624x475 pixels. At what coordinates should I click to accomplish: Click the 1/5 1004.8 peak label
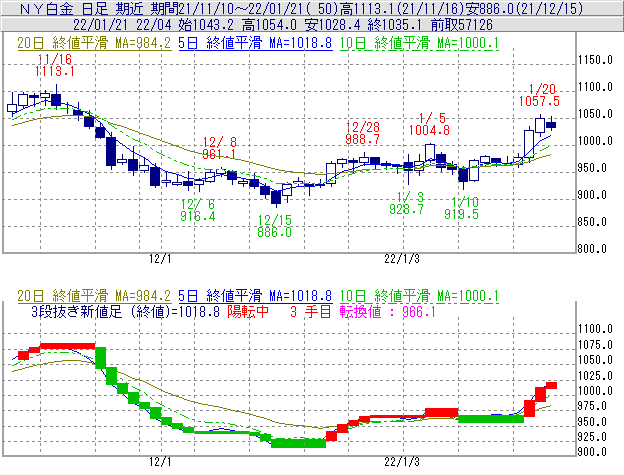point(429,124)
